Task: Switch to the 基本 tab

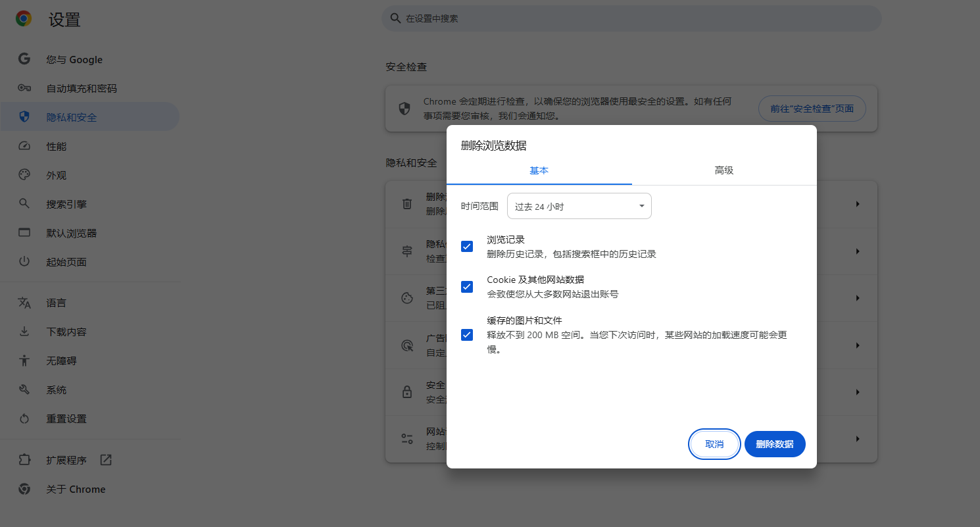Action: 539,170
